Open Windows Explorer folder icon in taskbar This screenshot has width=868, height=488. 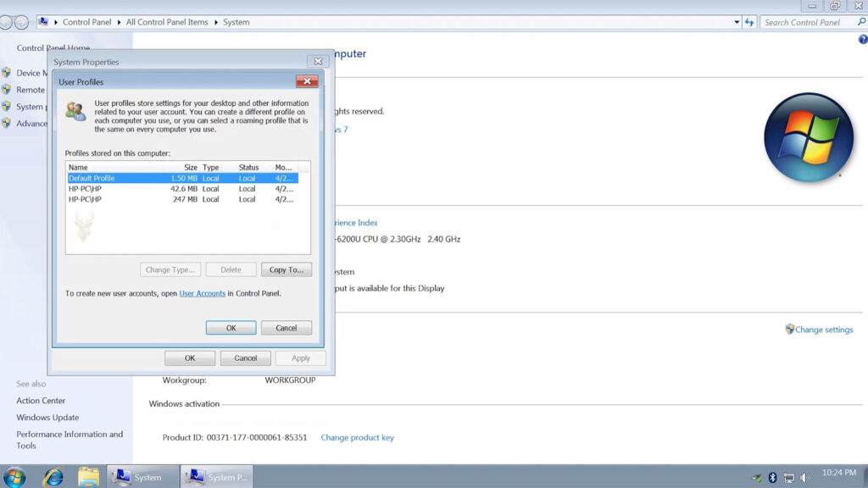pyautogui.click(x=88, y=477)
